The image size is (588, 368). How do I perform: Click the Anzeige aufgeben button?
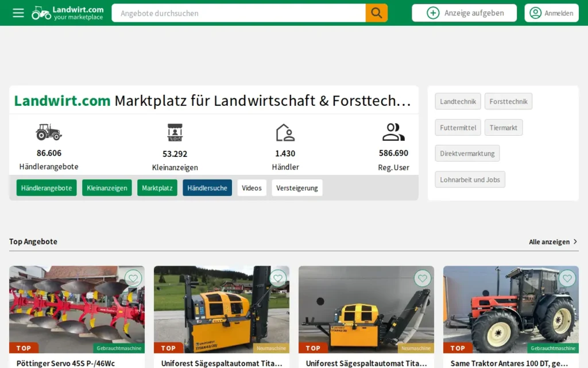(x=464, y=13)
